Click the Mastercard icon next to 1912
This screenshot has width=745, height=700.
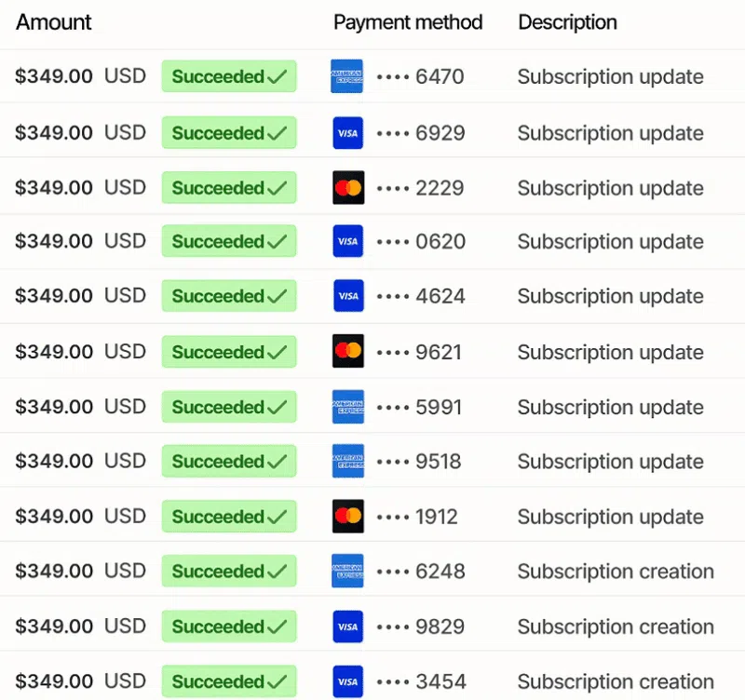[x=348, y=517]
